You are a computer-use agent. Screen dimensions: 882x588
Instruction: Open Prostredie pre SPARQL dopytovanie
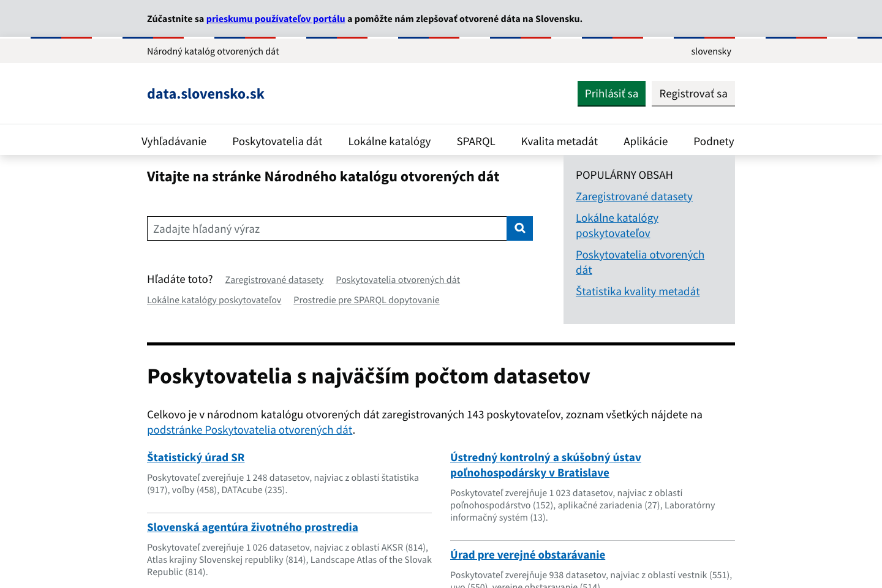[366, 300]
